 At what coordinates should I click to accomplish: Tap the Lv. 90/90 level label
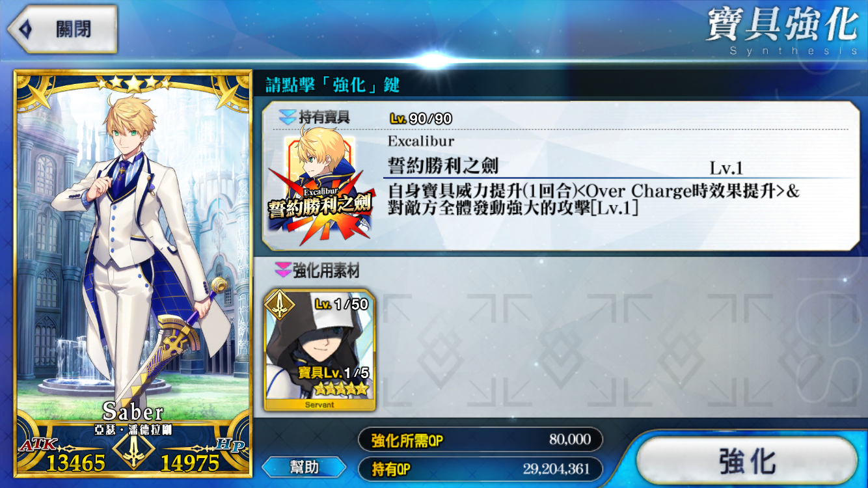(x=420, y=119)
